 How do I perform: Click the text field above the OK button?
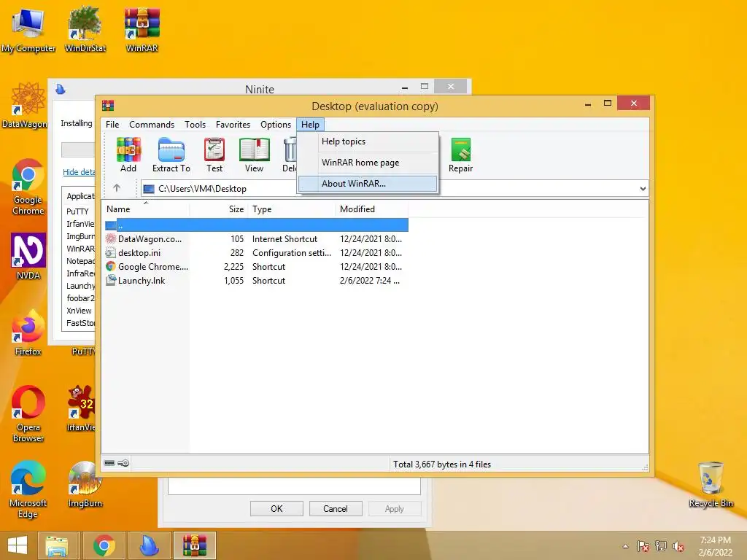(294, 486)
